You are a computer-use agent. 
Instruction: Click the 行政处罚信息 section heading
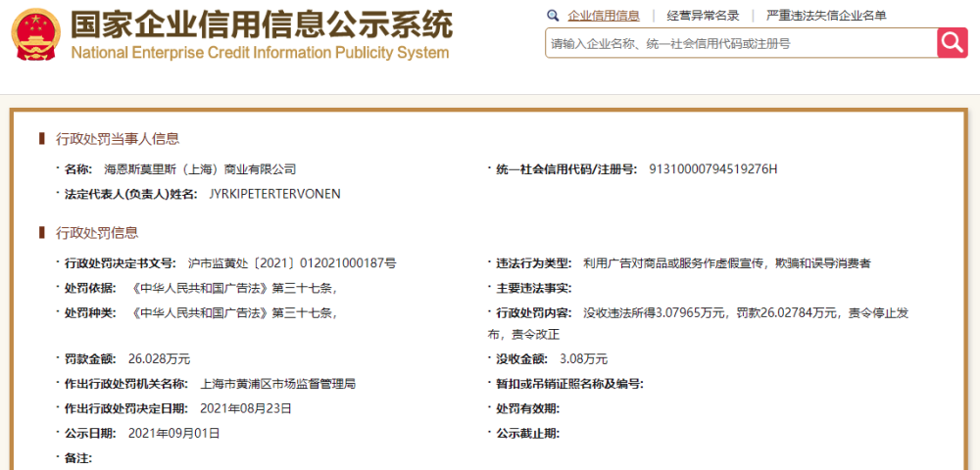click(97, 233)
